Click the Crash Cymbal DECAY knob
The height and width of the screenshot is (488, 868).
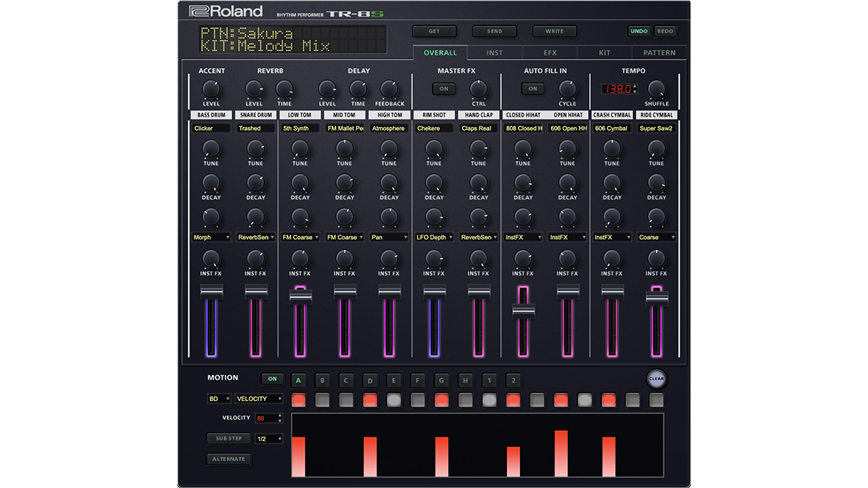tap(612, 183)
